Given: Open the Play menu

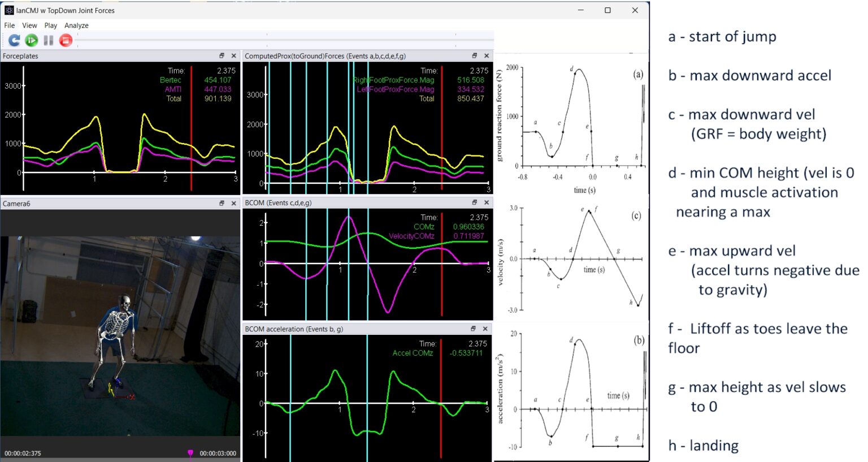Looking at the screenshot, I should [x=50, y=25].
